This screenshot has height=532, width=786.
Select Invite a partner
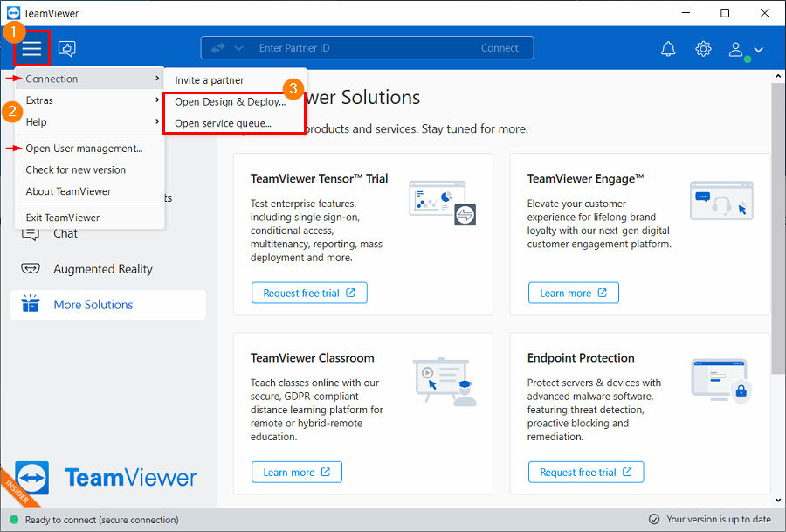point(209,80)
